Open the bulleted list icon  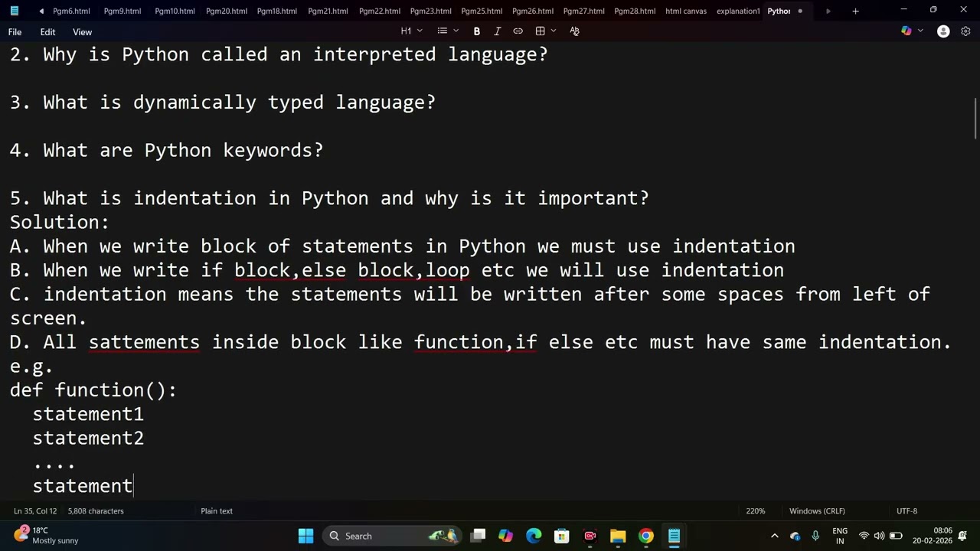pos(442,31)
